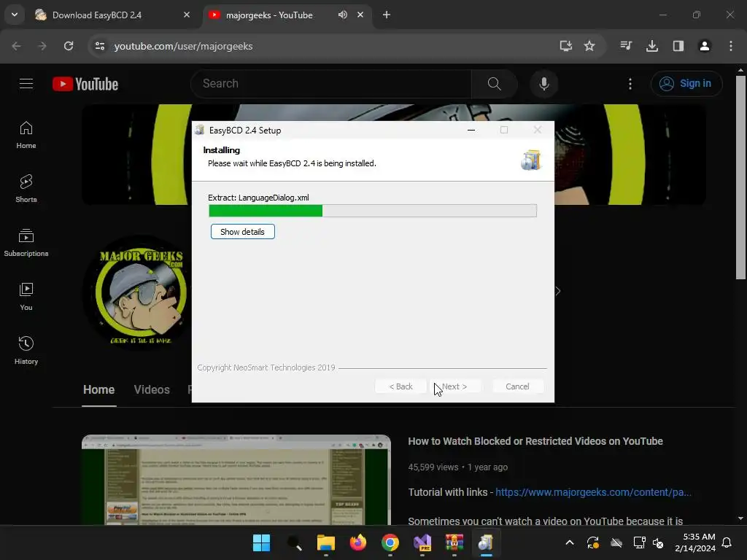Open File Explorer from taskbar
The image size is (747, 560).
pyautogui.click(x=326, y=542)
